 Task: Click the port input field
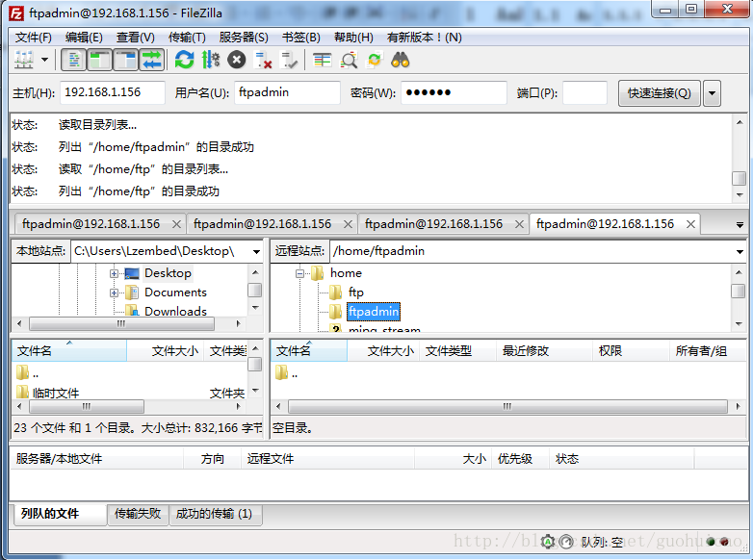click(584, 92)
